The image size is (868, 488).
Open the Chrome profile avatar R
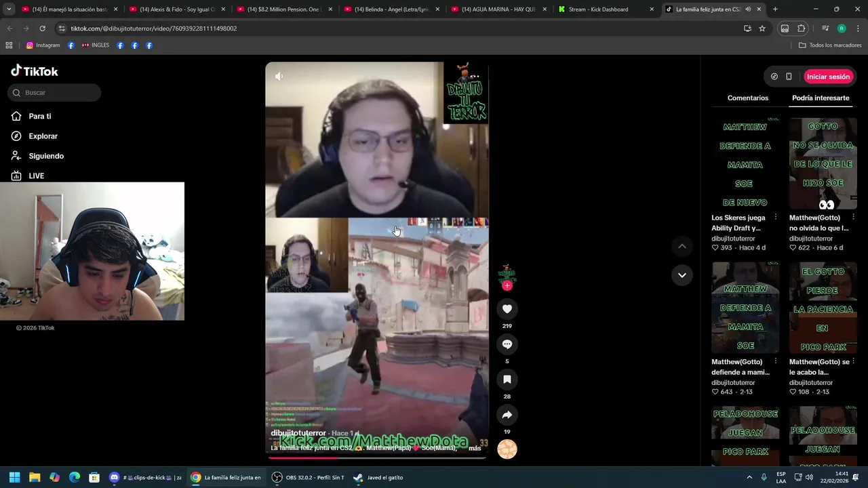[x=842, y=28]
